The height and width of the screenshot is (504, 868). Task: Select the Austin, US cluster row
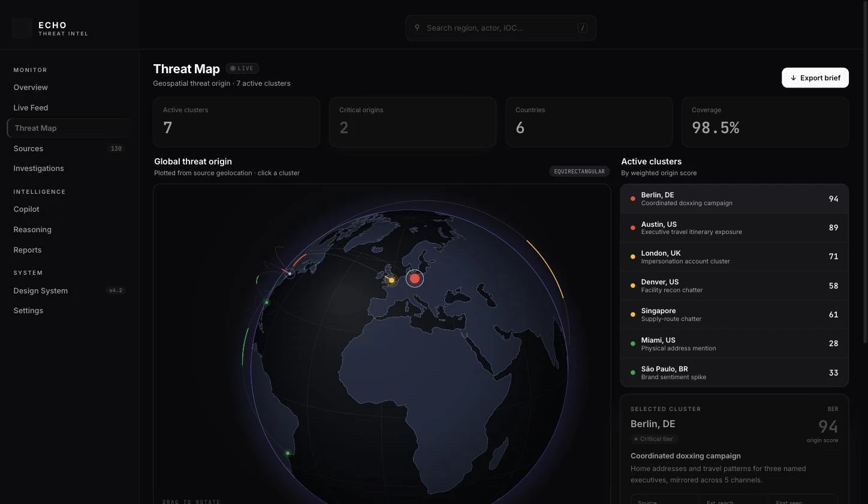734,228
